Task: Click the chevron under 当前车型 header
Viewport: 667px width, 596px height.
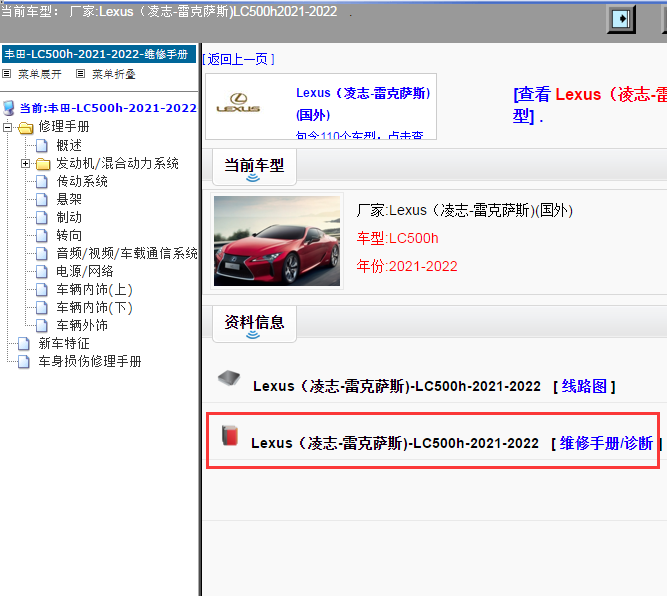Action: pyautogui.click(x=253, y=178)
